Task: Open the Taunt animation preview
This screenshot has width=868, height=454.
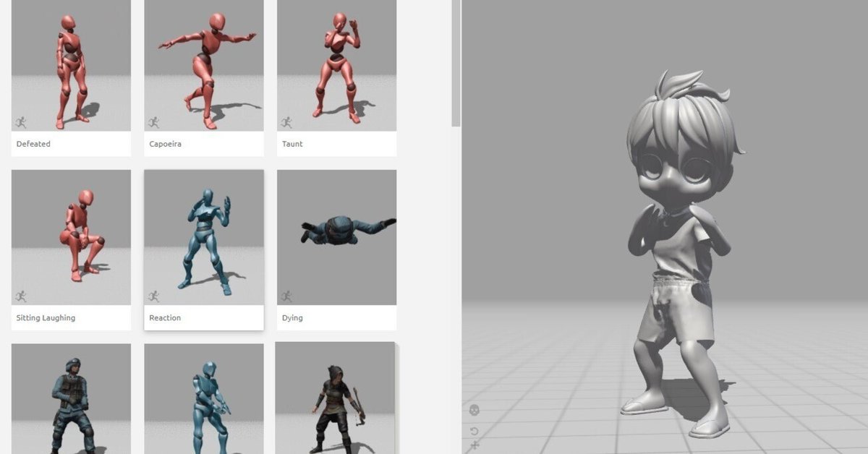Action: coord(336,65)
